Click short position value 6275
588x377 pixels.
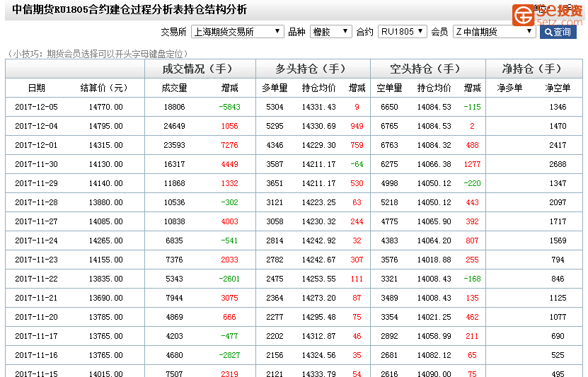pos(389,165)
